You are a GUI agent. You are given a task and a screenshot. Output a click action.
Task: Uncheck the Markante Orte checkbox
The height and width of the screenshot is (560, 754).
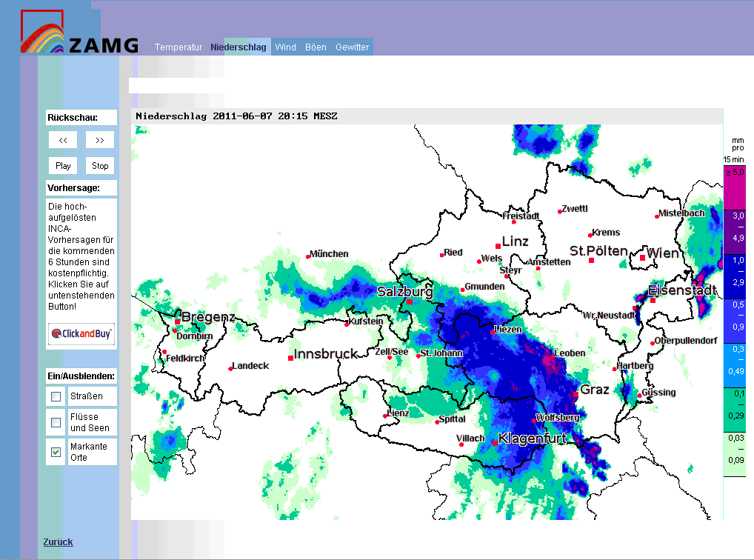(56, 452)
